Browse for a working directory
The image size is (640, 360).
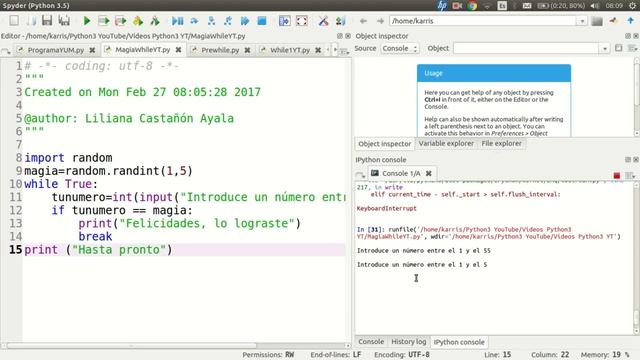[597, 21]
